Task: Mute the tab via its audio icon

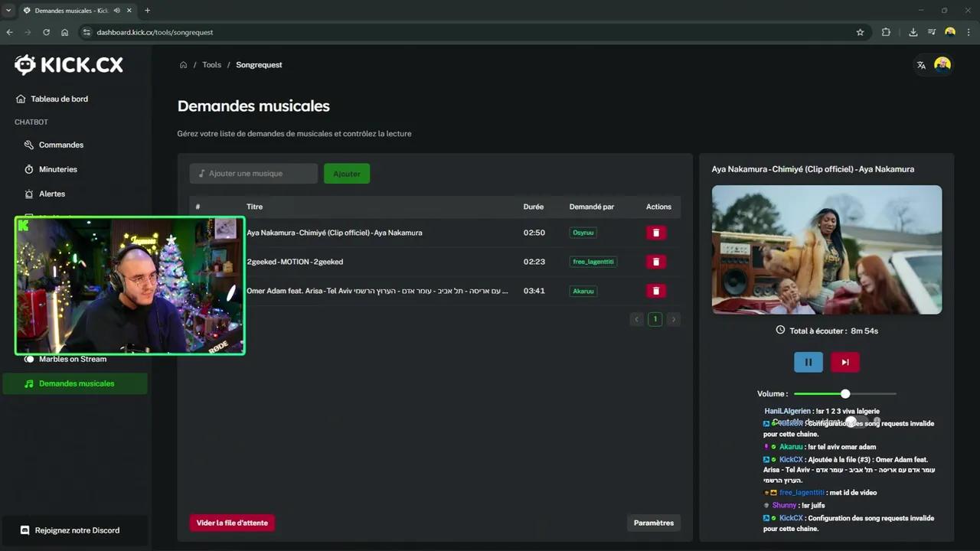Action: tap(116, 11)
